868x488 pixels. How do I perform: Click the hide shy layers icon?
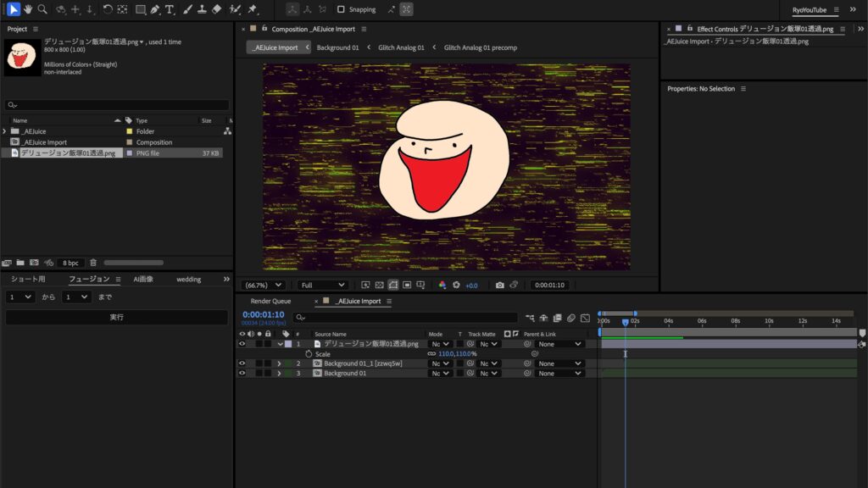tap(543, 318)
